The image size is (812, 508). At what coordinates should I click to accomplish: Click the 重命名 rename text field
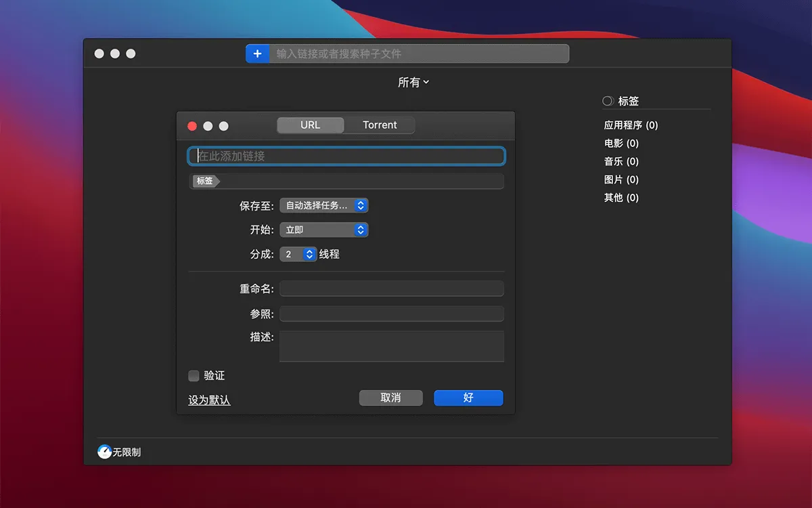pos(392,289)
